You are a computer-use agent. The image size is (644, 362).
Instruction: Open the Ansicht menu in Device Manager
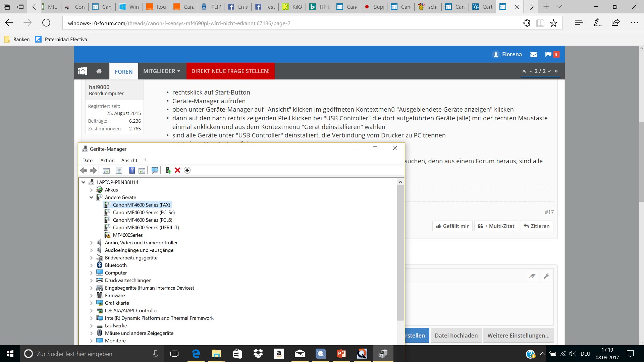[129, 160]
